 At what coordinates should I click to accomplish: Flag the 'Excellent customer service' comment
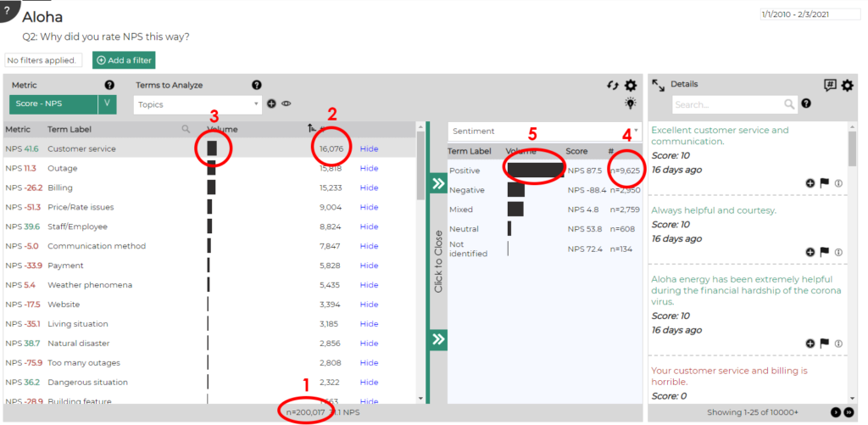pyautogui.click(x=824, y=182)
